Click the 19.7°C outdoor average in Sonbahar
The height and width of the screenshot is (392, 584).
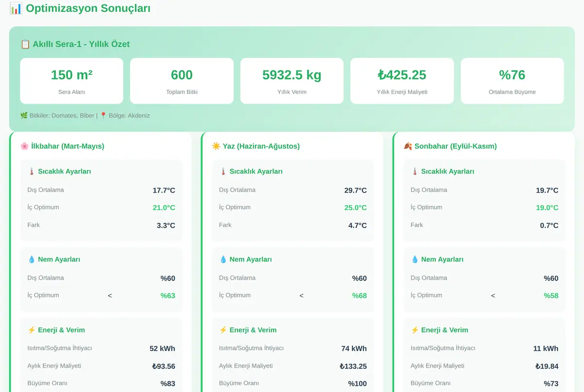[547, 191]
